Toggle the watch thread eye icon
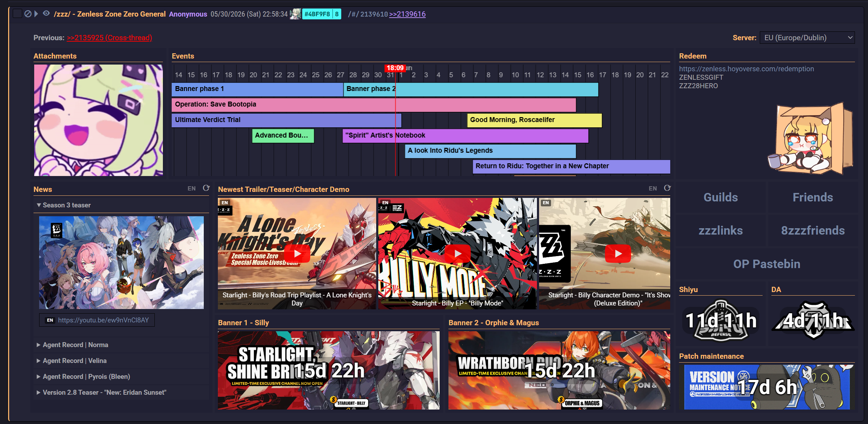 pos(46,13)
